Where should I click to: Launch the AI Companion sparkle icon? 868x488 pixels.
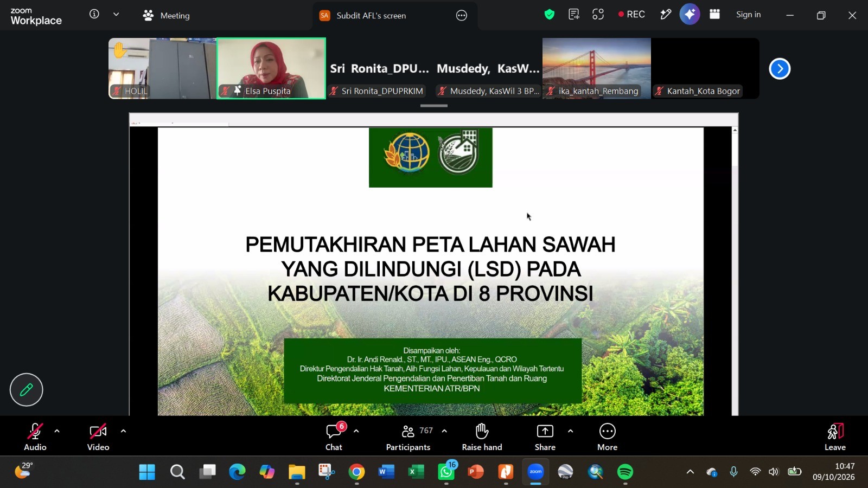(x=690, y=15)
